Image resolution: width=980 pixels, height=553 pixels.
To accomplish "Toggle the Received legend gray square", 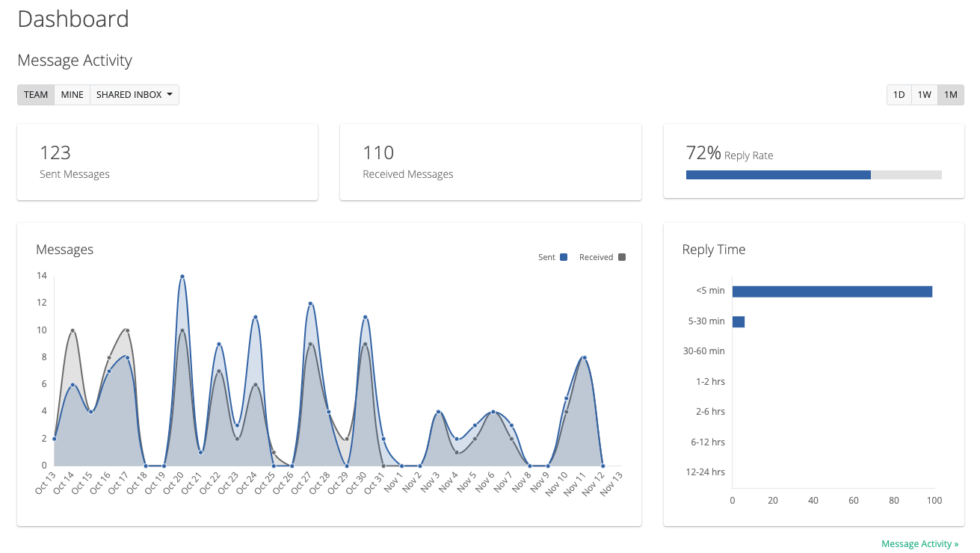I will click(x=622, y=257).
